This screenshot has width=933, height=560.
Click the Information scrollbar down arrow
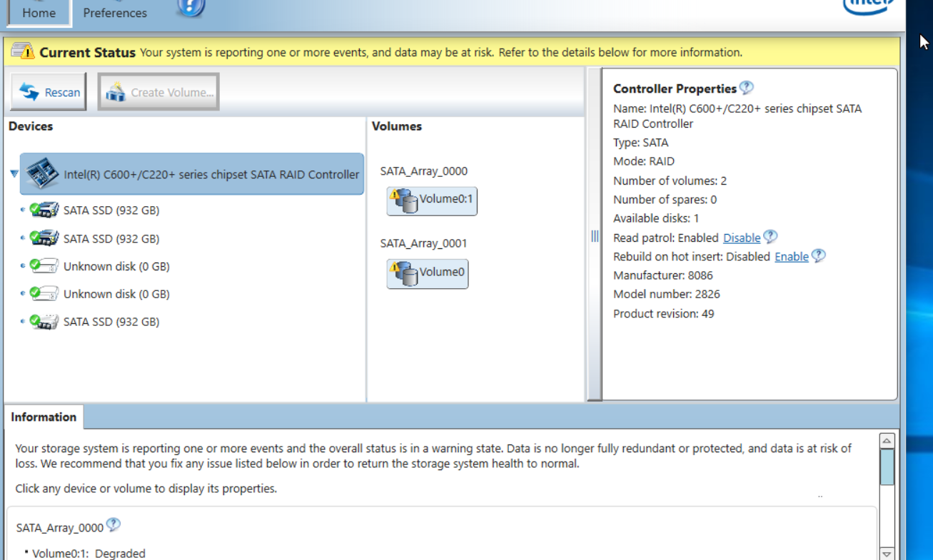(887, 554)
